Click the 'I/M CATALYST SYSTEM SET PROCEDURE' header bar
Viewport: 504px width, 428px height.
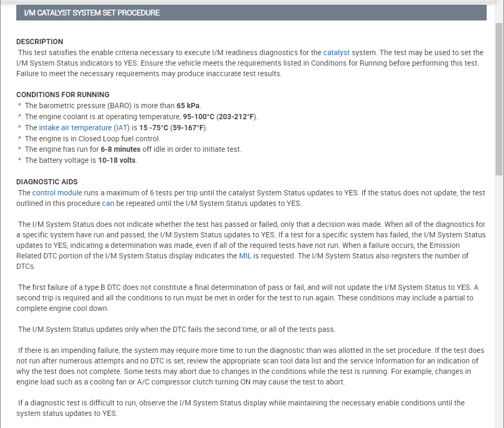251,13
